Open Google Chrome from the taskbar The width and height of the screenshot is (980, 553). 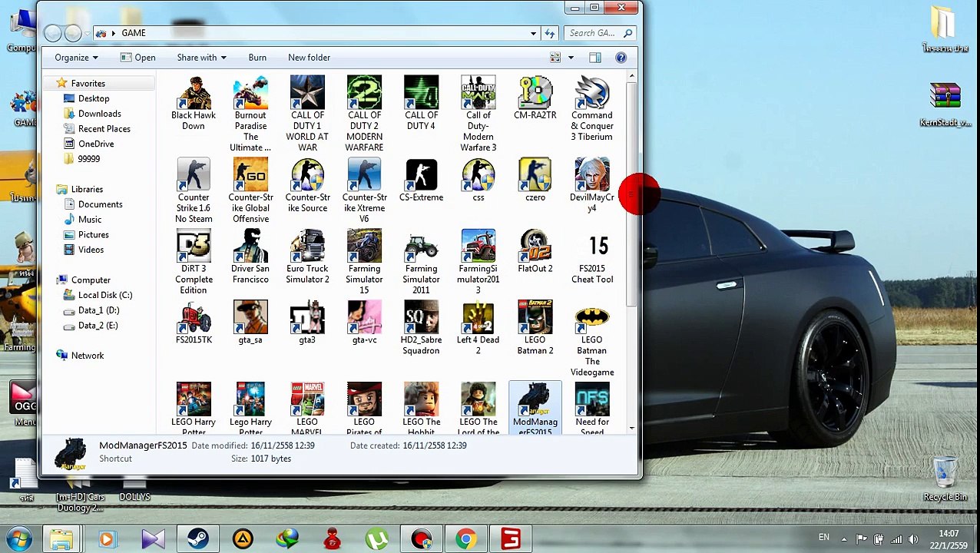(465, 539)
